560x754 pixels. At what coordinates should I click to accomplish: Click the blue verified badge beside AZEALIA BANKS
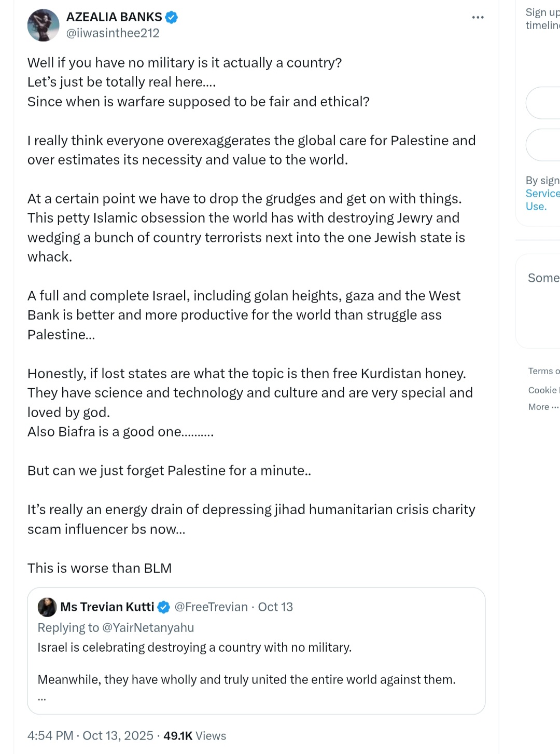click(172, 17)
